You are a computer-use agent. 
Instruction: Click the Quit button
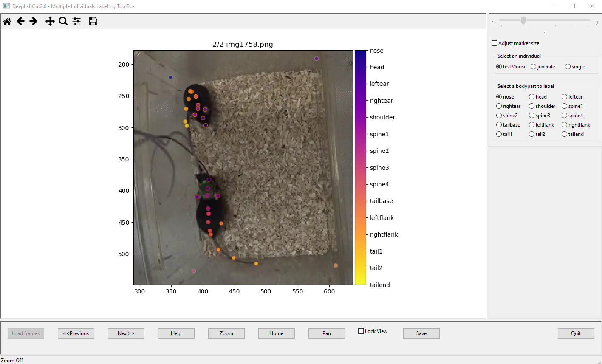pyautogui.click(x=576, y=333)
